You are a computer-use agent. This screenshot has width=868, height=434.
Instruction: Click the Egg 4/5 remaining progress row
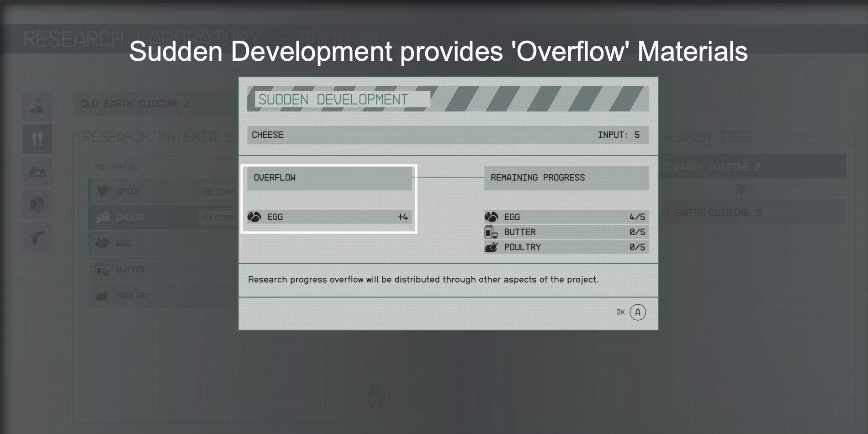point(566,217)
